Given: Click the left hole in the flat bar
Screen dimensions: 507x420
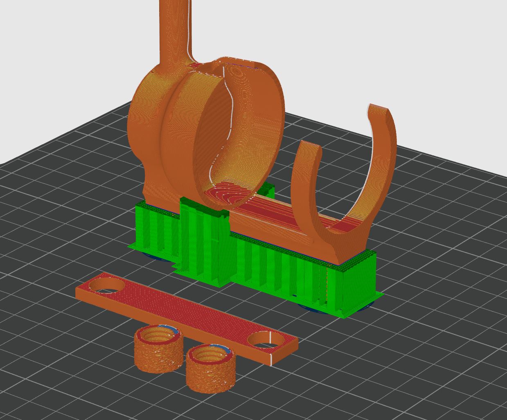Looking at the screenshot, I should tap(106, 286).
